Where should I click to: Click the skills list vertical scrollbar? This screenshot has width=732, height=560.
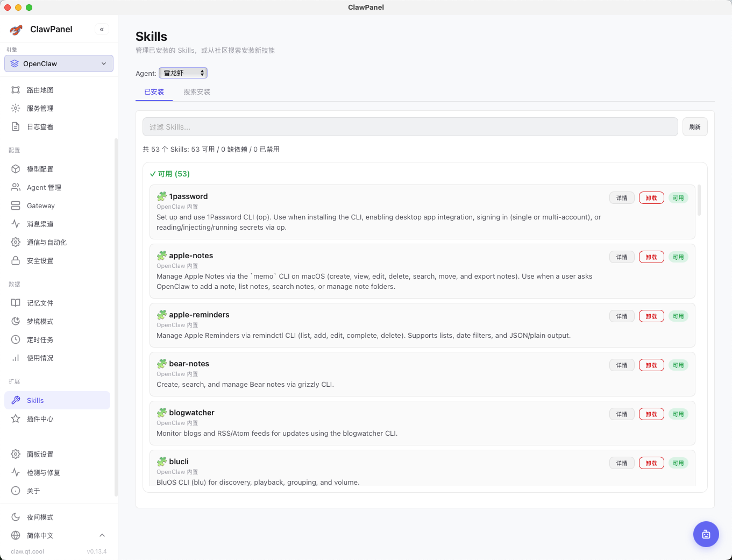(699, 201)
